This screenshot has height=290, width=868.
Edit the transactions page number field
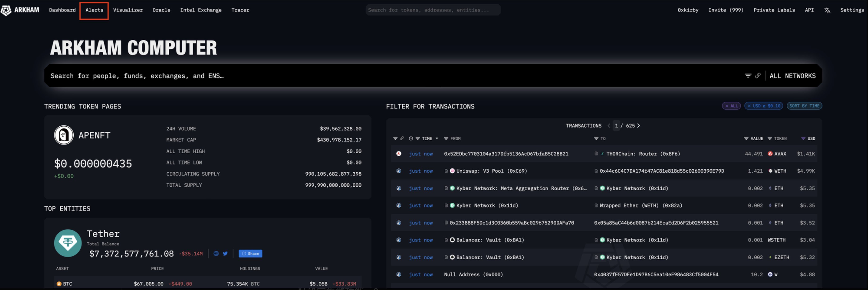coord(616,126)
